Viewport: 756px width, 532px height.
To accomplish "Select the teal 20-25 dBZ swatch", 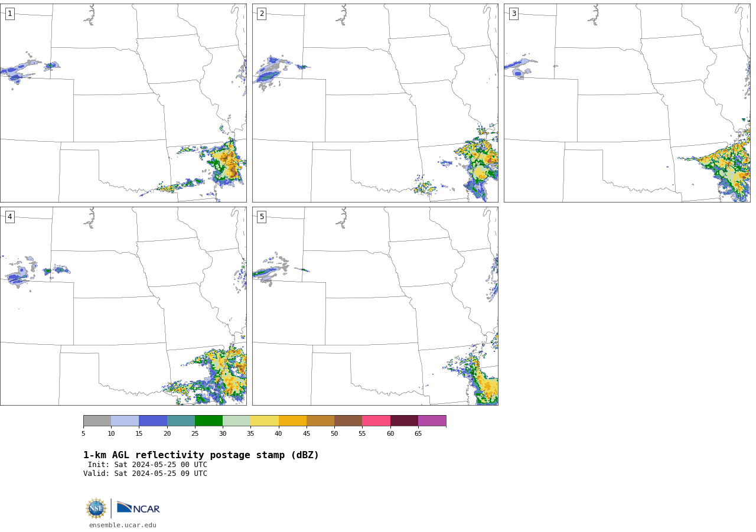I will pyautogui.click(x=181, y=420).
